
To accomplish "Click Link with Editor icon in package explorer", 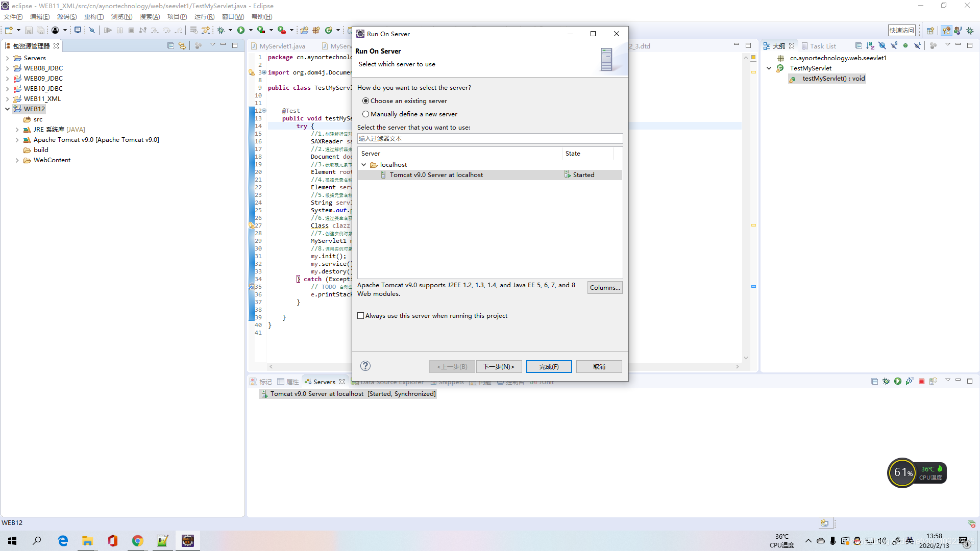I will (x=182, y=46).
